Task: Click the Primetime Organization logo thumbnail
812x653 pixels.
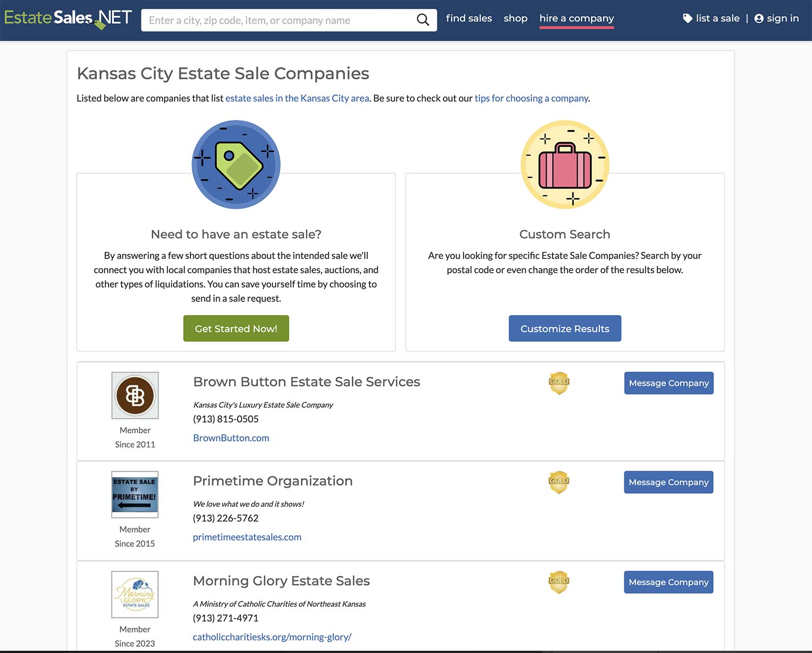Action: coord(134,494)
